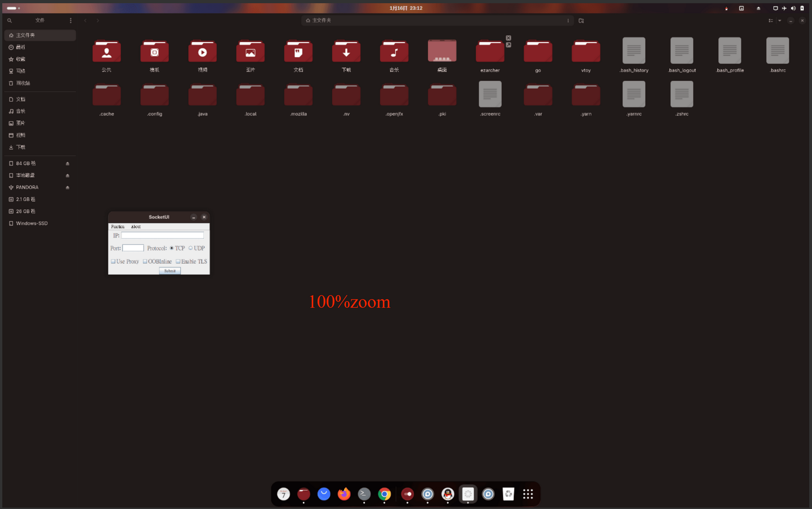Enable the Use Proxy checkbox
The image size is (812, 509).
(x=113, y=261)
